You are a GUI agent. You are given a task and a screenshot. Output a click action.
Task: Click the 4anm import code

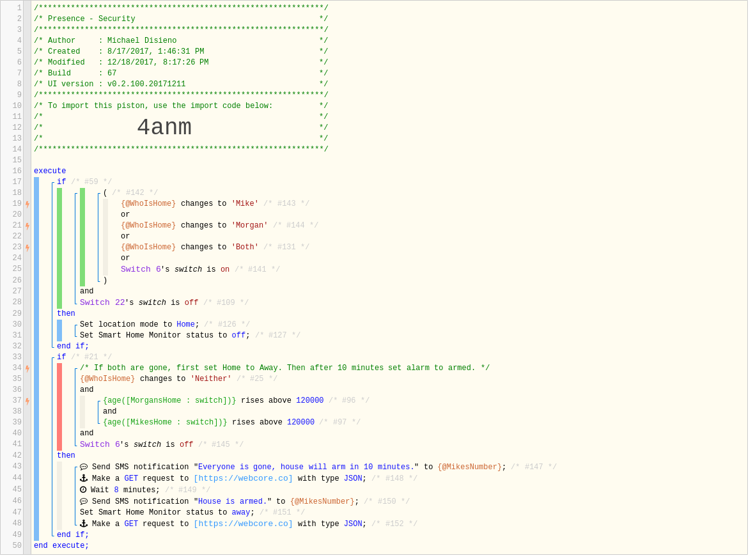[x=165, y=128]
